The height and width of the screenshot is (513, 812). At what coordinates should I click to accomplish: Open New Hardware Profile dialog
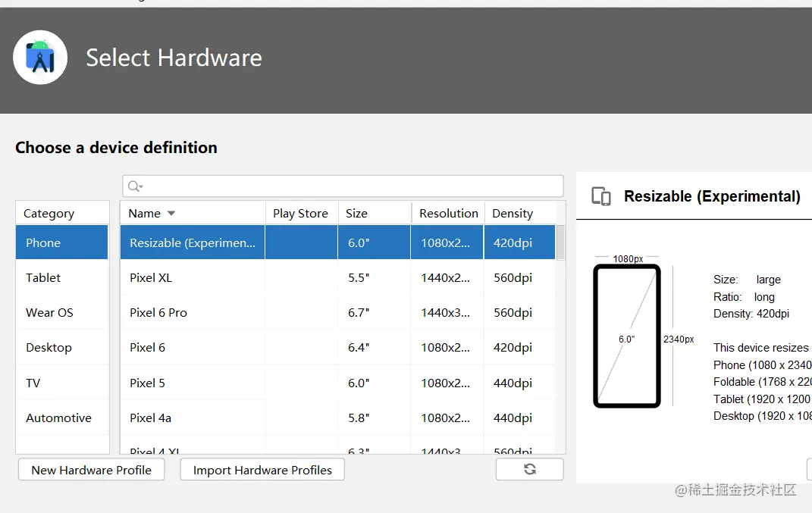(x=92, y=470)
